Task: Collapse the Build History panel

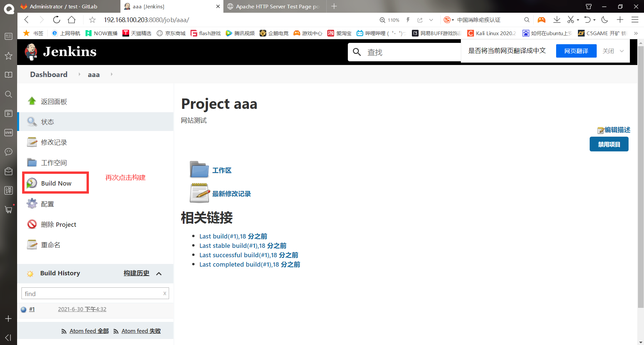Action: (x=159, y=273)
